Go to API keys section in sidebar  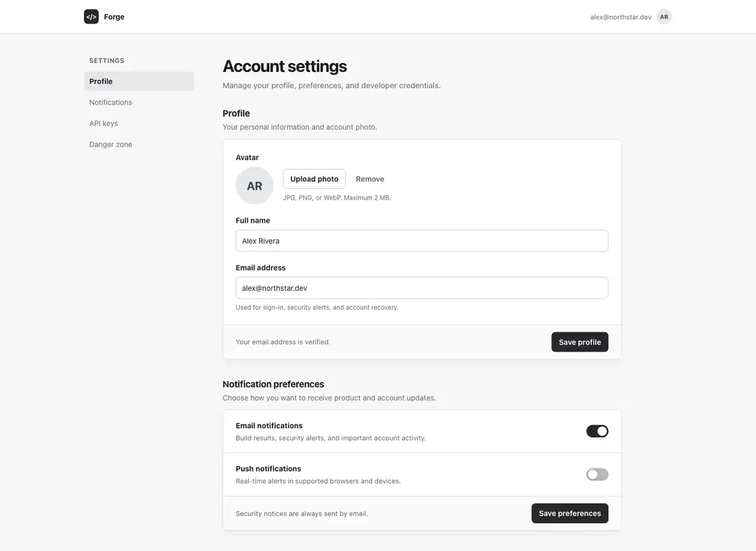coord(139,123)
